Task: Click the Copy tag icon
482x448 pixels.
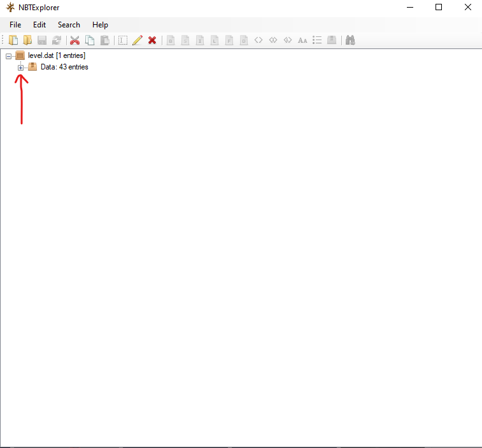Action: point(90,40)
